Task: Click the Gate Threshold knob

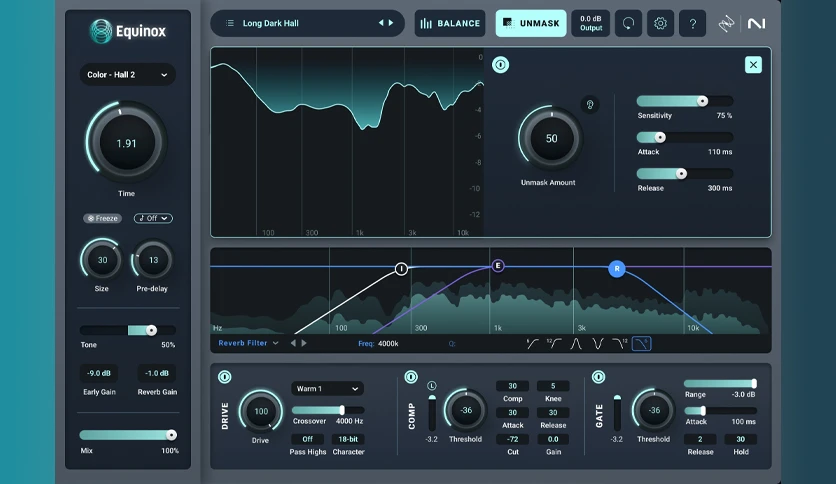Action: [654, 410]
